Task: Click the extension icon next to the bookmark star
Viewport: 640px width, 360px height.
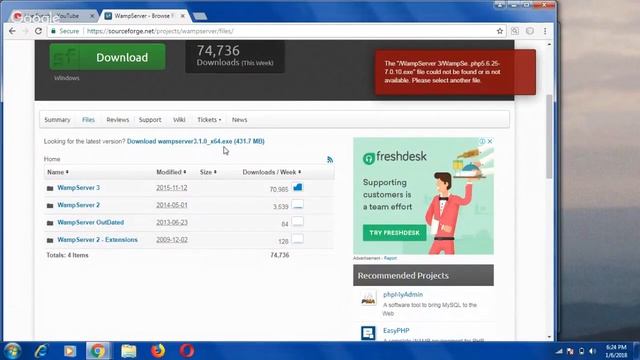Action: [x=515, y=31]
